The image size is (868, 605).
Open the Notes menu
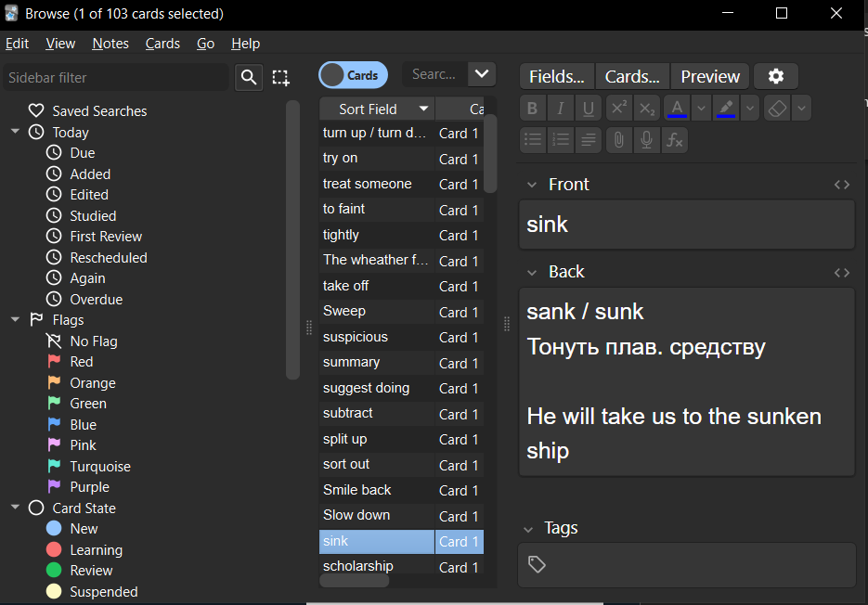tap(110, 44)
